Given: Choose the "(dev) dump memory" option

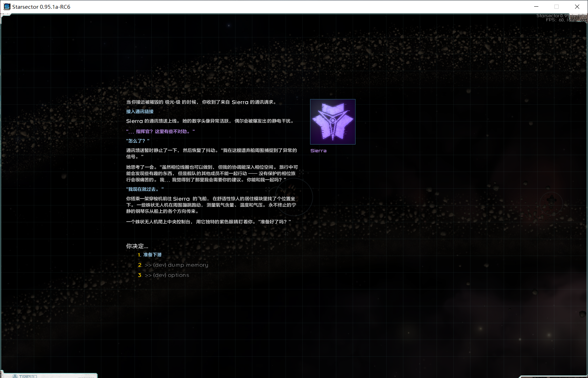Looking at the screenshot, I should pyautogui.click(x=176, y=265).
